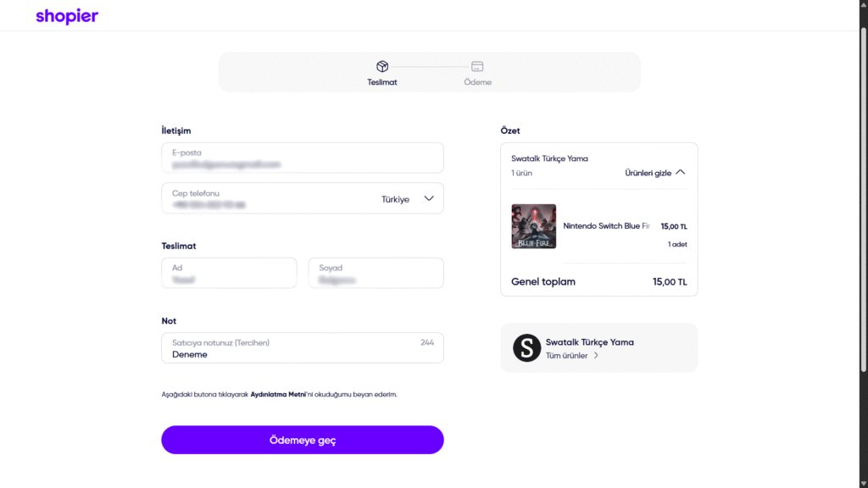Image resolution: width=868 pixels, height=488 pixels.
Task: Switch to the Teslimat step label
Action: tap(382, 82)
